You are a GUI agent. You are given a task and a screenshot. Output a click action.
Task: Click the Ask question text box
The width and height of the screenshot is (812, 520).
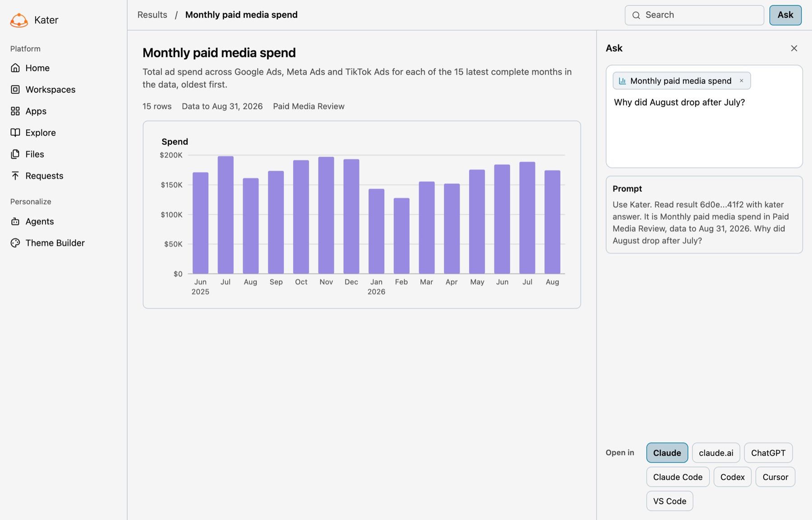point(704,116)
